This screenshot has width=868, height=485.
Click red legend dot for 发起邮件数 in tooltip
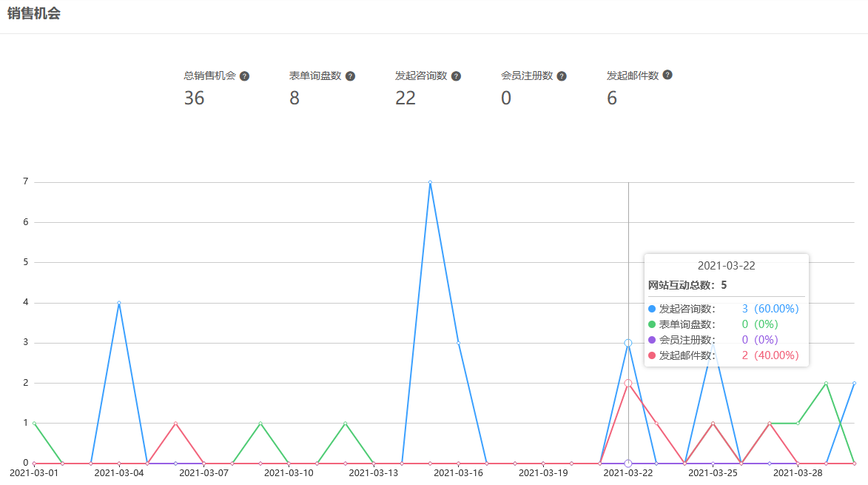pos(652,355)
